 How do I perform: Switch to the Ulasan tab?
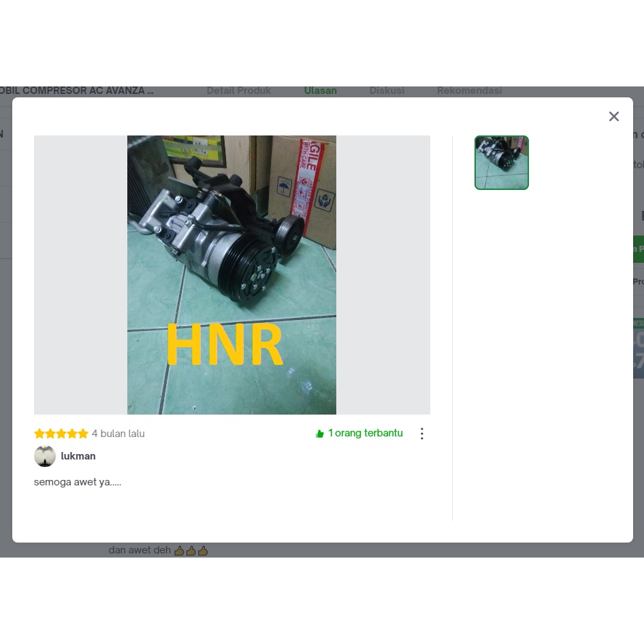(321, 91)
